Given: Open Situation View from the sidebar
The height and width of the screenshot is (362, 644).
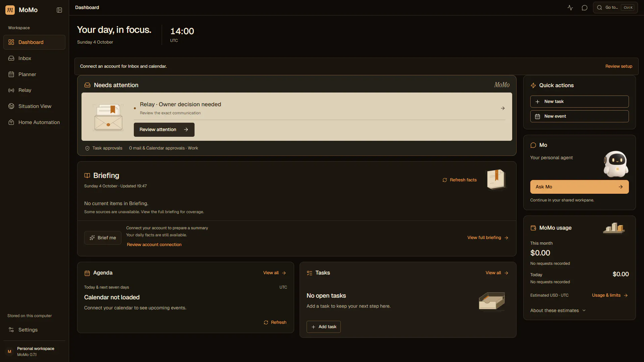Looking at the screenshot, I should pyautogui.click(x=34, y=106).
